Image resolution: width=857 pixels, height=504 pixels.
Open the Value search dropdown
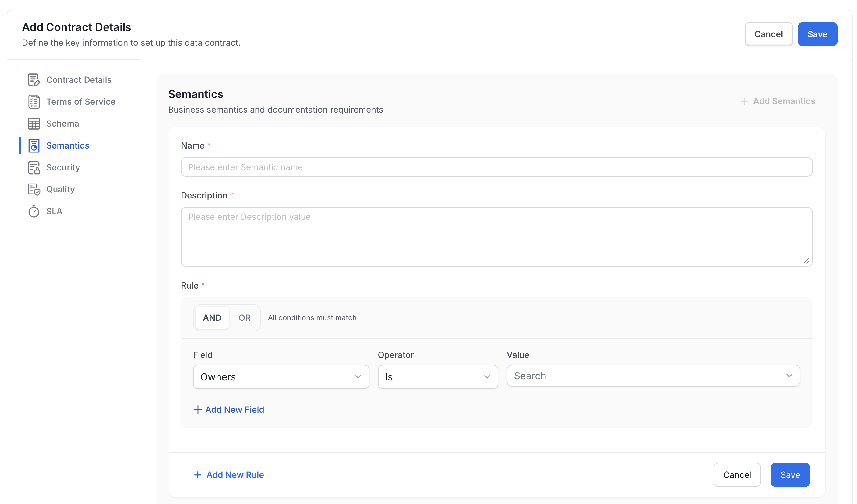coord(653,376)
